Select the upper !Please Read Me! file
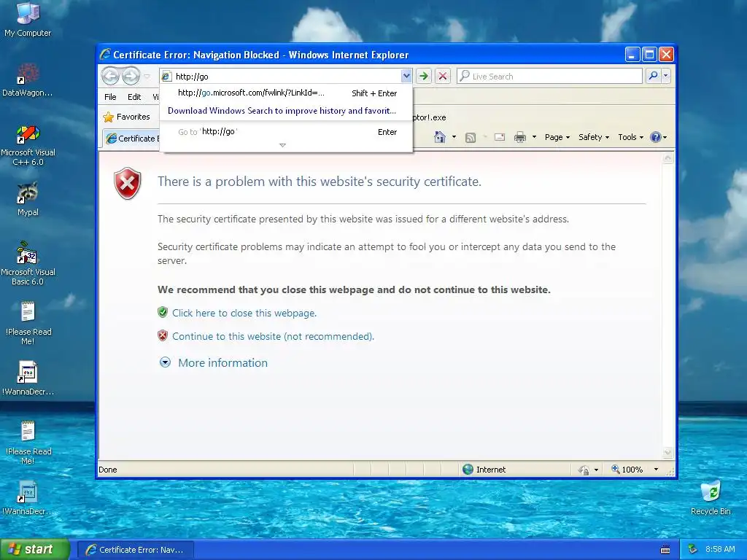The height and width of the screenshot is (560, 747). pyautogui.click(x=28, y=323)
